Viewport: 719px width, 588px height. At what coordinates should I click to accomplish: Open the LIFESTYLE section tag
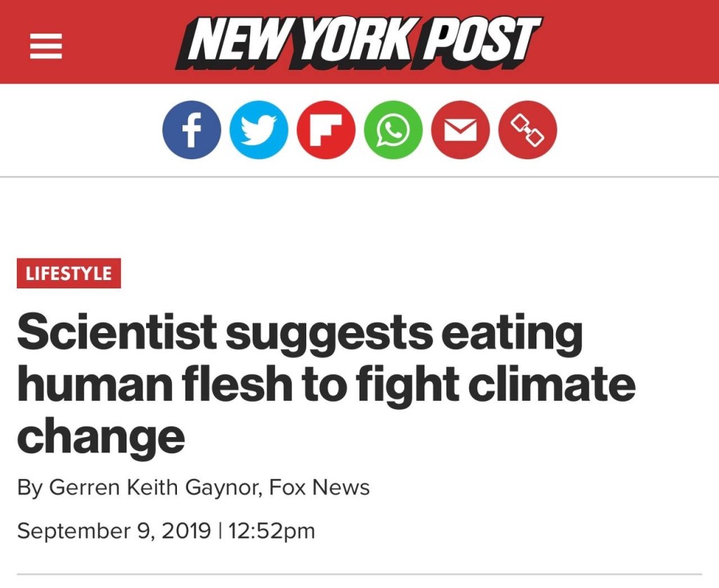coord(69,274)
